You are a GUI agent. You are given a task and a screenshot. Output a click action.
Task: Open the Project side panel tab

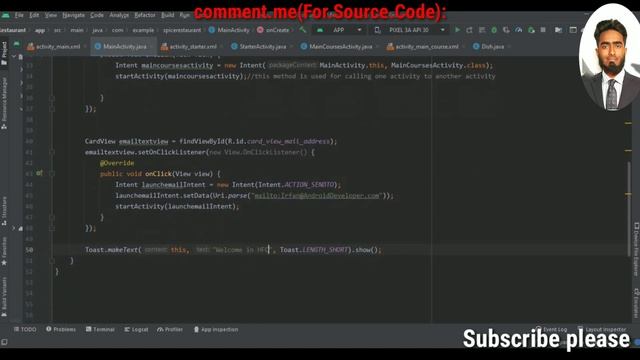pos(4,53)
